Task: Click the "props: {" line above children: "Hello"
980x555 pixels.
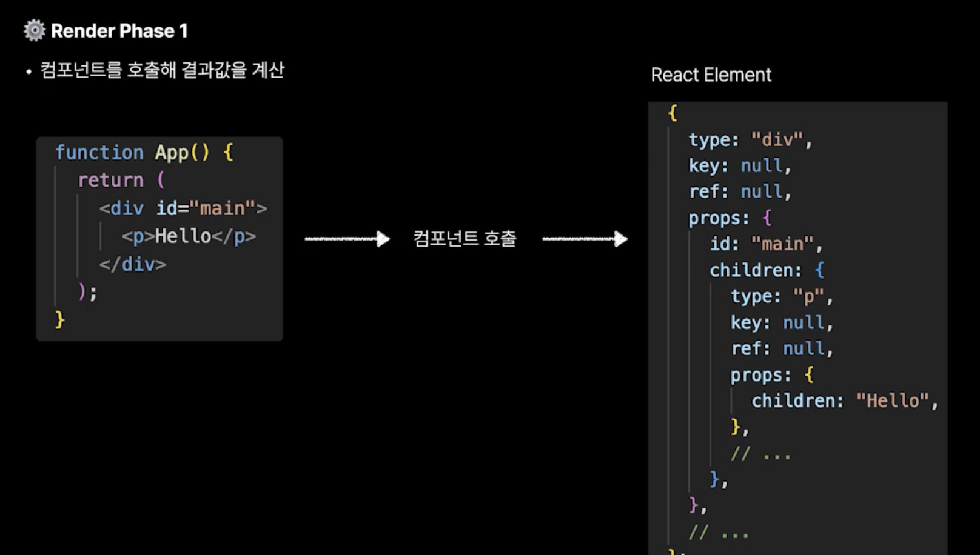Action: pos(772,374)
